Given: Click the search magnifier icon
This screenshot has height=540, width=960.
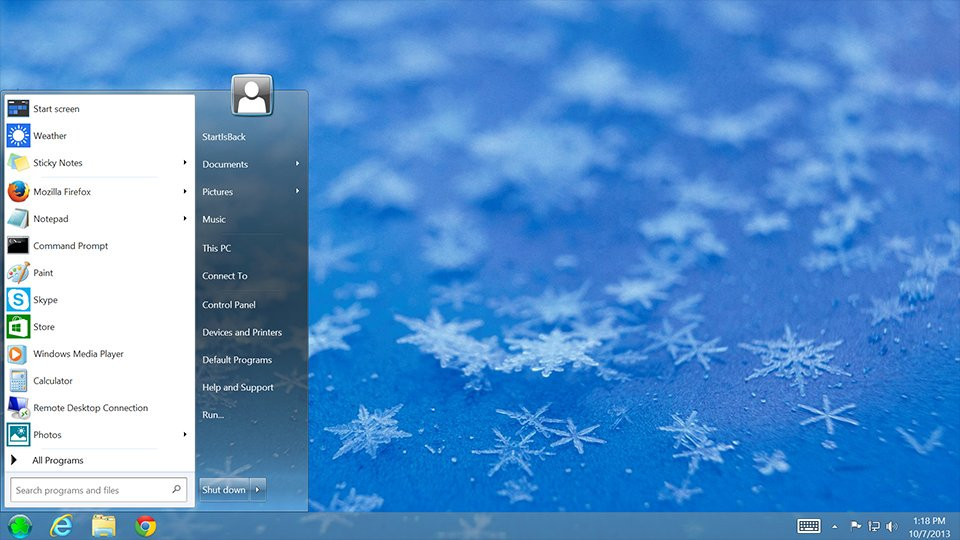Looking at the screenshot, I should pyautogui.click(x=176, y=489).
